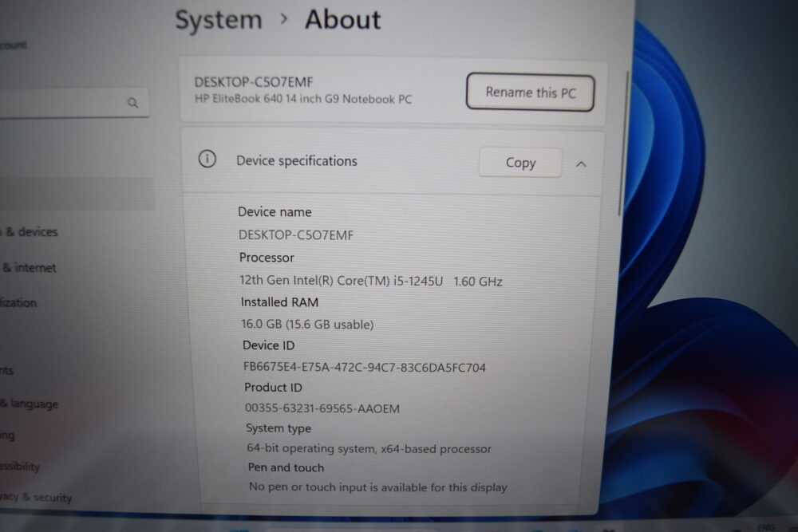Click the About page title
The image size is (798, 532).
[342, 20]
